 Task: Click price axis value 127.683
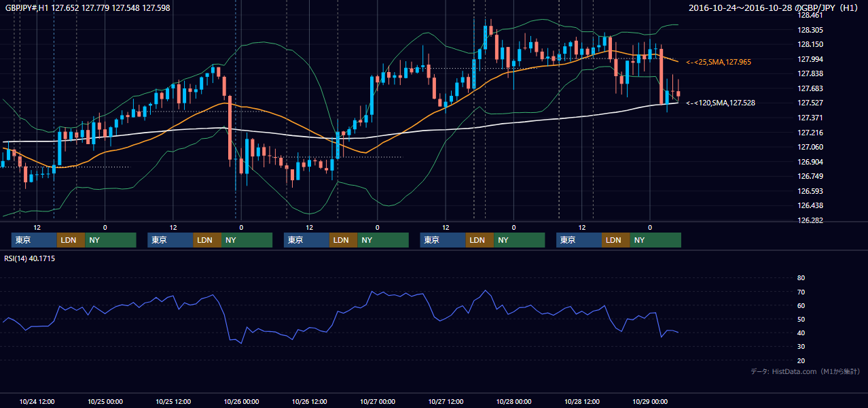[x=810, y=88]
